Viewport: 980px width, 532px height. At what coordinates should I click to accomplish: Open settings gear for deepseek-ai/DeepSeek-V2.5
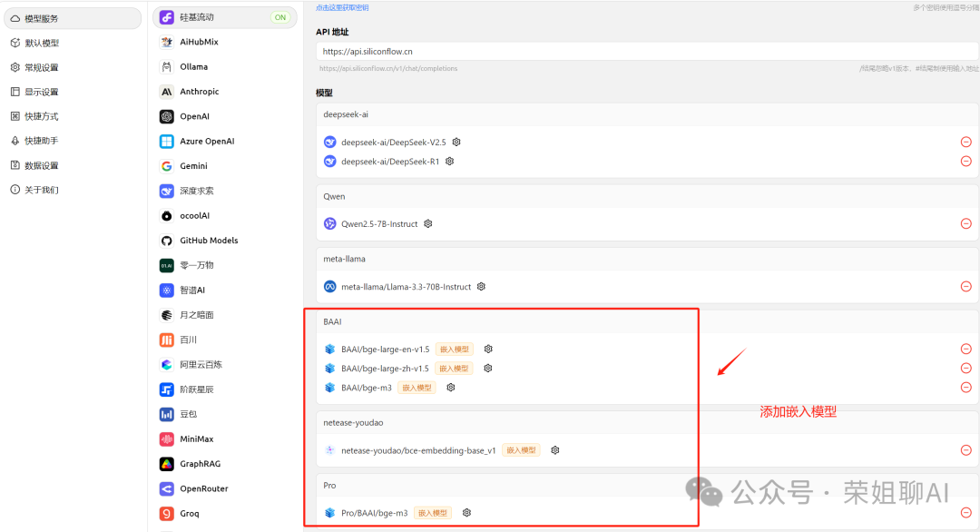456,142
